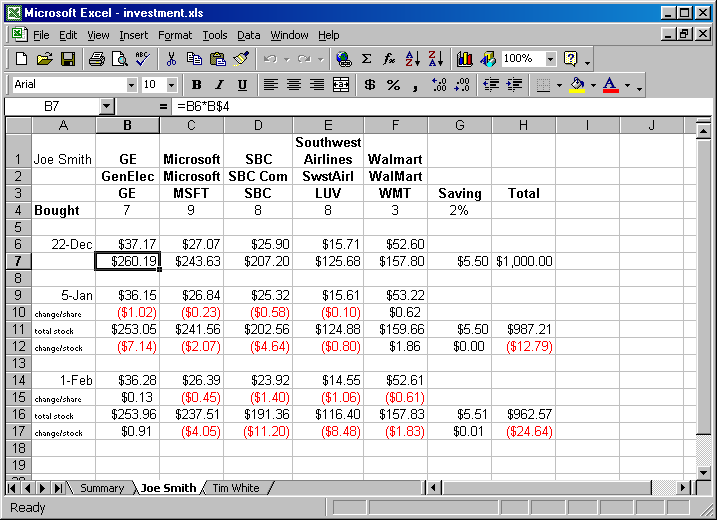
Task: Expand the Arial font name list
Action: [x=131, y=85]
